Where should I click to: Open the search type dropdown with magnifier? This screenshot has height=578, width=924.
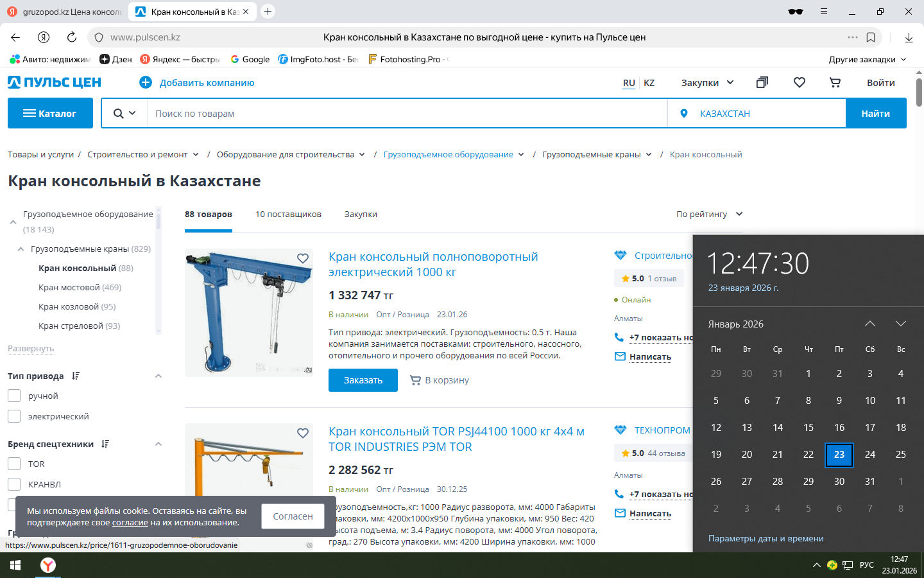point(124,113)
